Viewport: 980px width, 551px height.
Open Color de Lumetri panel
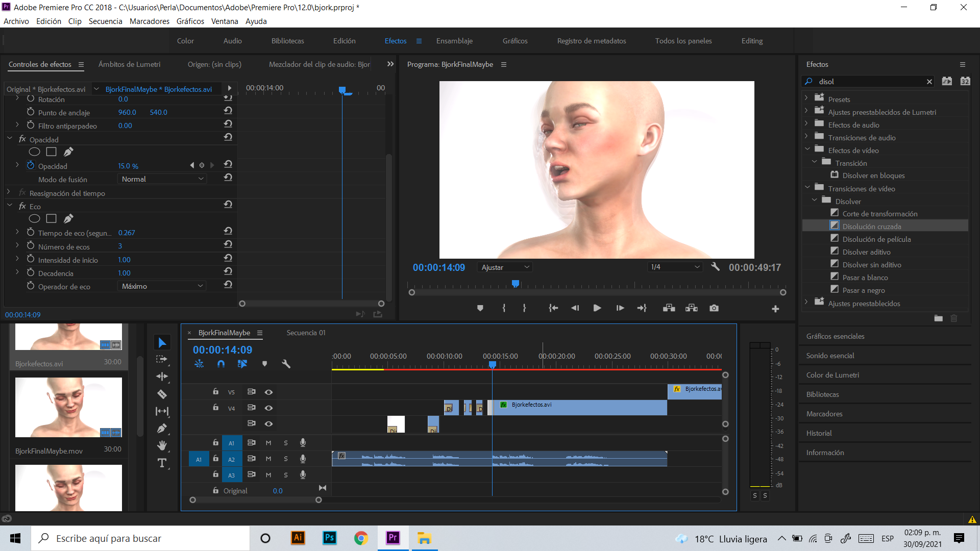pyautogui.click(x=832, y=375)
